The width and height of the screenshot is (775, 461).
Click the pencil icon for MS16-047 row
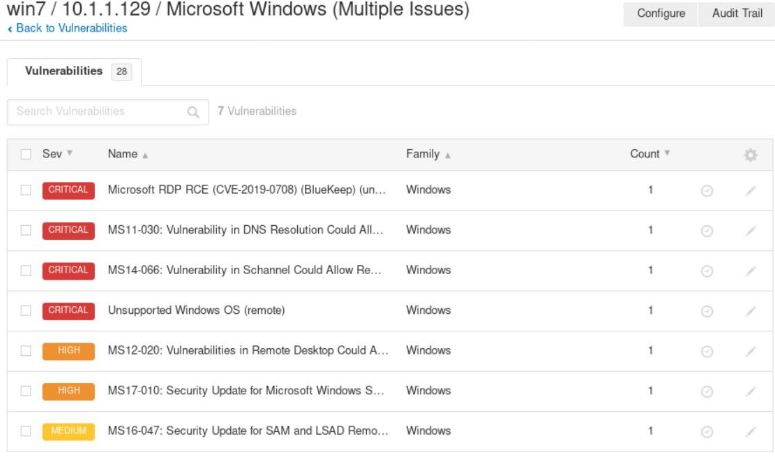pos(750,432)
